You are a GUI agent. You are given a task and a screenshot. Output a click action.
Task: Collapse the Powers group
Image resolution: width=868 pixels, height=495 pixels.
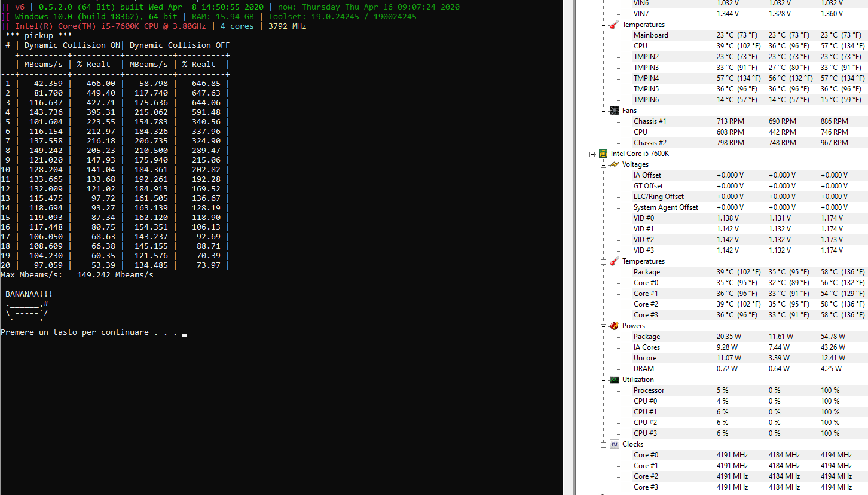tap(604, 326)
